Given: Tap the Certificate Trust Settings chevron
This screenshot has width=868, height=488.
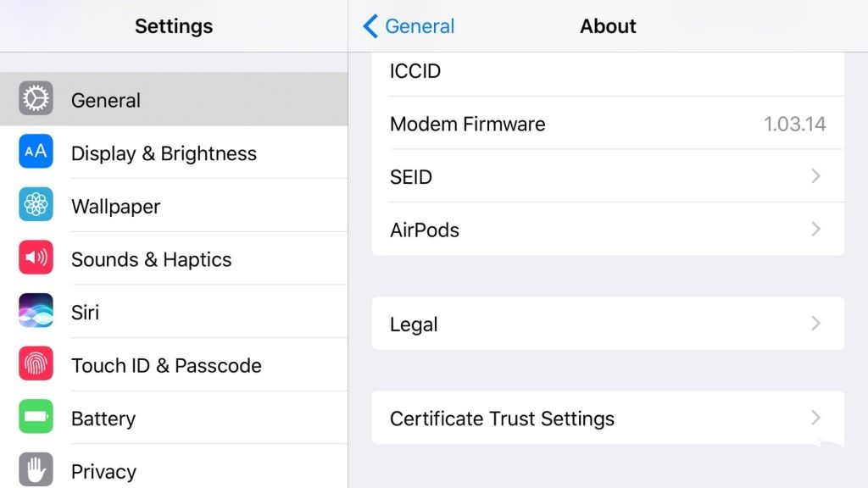Looking at the screenshot, I should pos(815,417).
